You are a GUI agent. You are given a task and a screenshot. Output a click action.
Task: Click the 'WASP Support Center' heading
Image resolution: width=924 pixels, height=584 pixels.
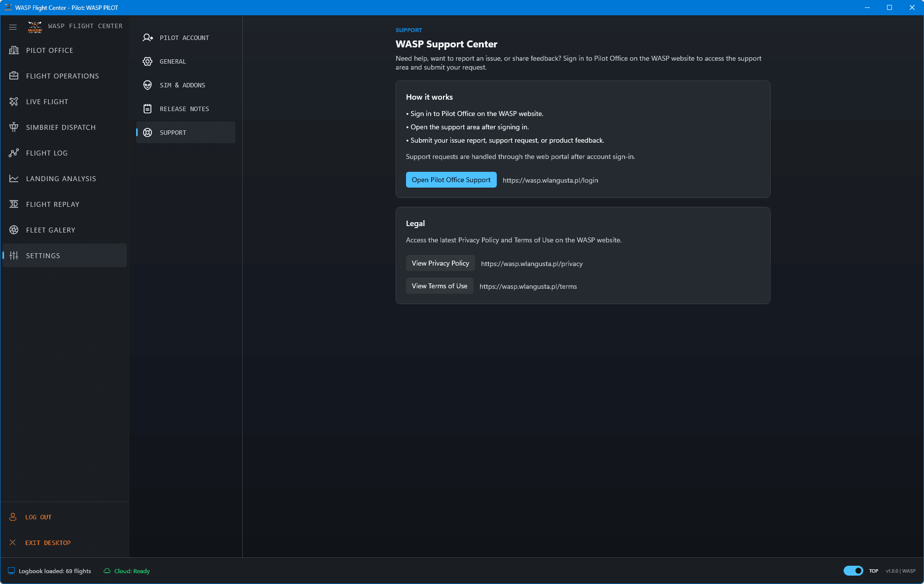click(446, 44)
